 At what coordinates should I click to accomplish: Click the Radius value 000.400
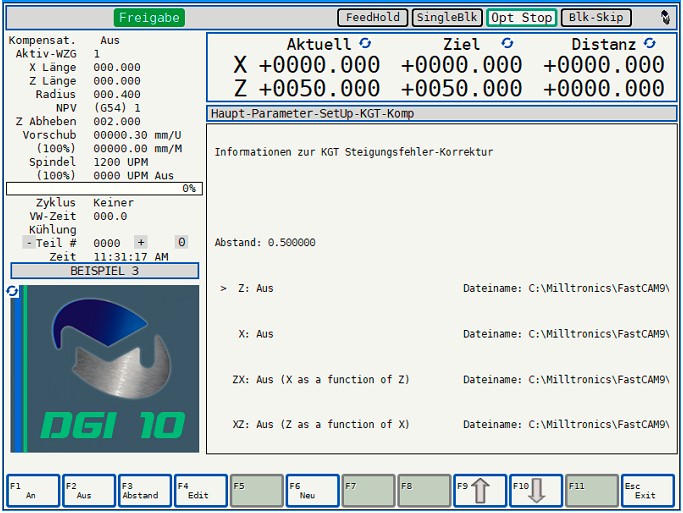click(x=117, y=94)
